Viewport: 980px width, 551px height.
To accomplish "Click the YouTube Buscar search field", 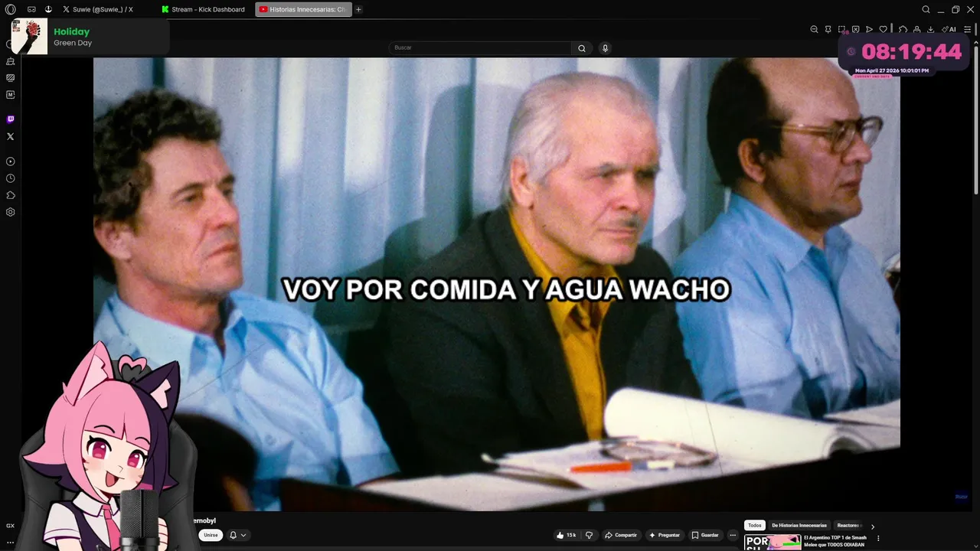I will [x=480, y=47].
